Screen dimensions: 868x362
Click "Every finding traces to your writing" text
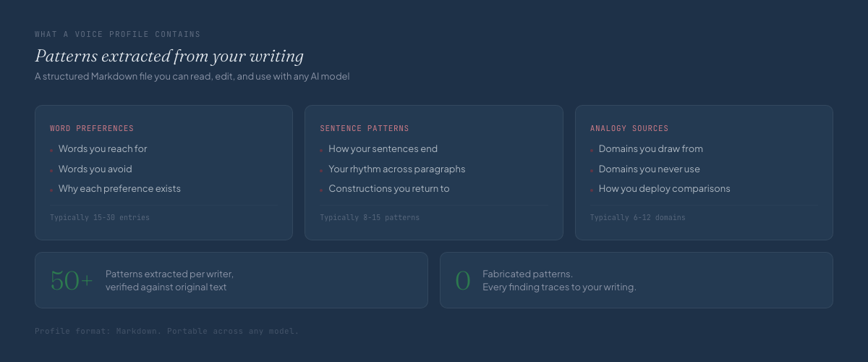(559, 287)
